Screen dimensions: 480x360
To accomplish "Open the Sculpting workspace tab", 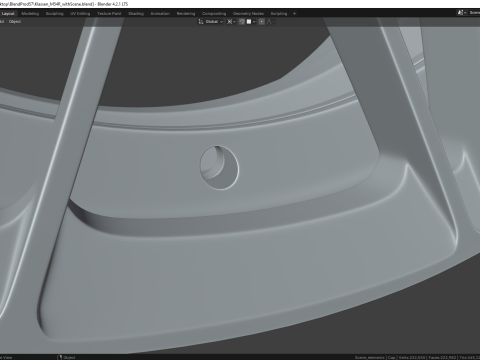I will point(54,14).
